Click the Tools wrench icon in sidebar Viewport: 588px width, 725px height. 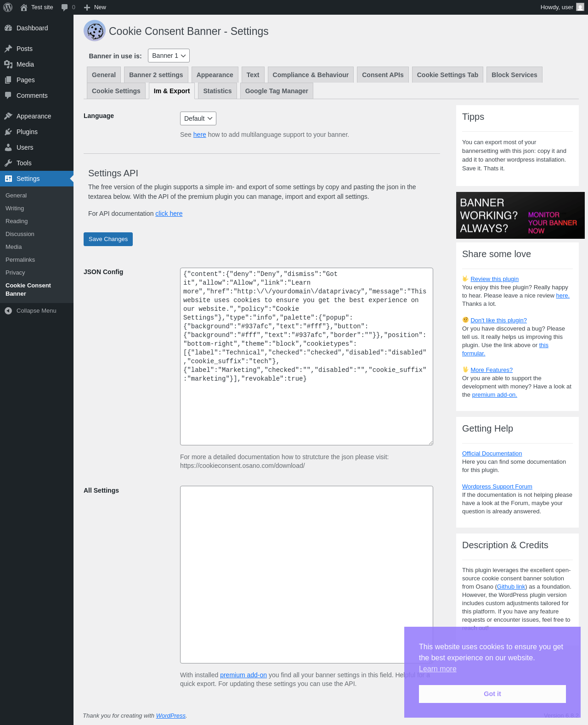pos(8,163)
